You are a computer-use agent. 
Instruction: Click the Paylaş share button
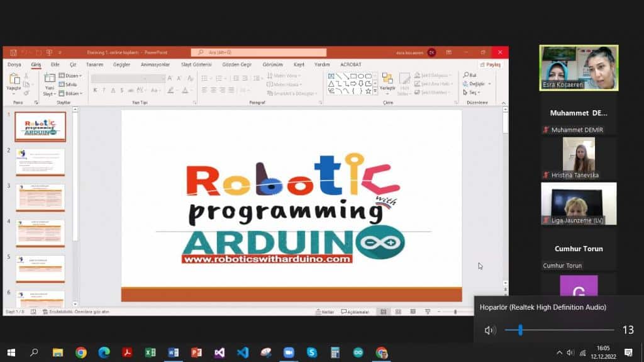[490, 64]
